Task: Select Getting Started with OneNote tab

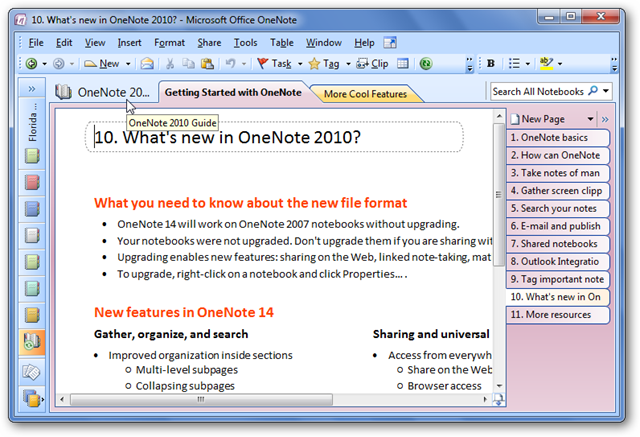Action: tap(233, 92)
